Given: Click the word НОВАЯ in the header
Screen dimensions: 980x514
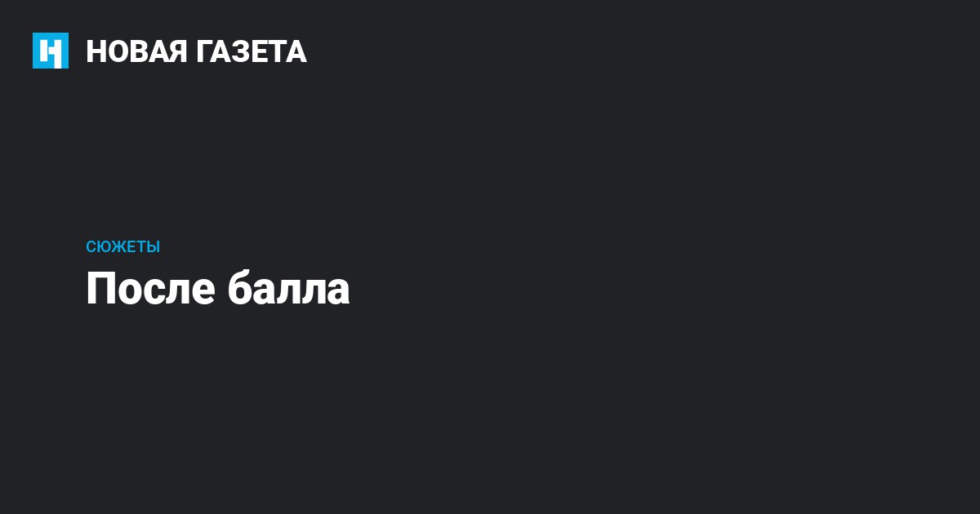Looking at the screenshot, I should pos(136,51).
